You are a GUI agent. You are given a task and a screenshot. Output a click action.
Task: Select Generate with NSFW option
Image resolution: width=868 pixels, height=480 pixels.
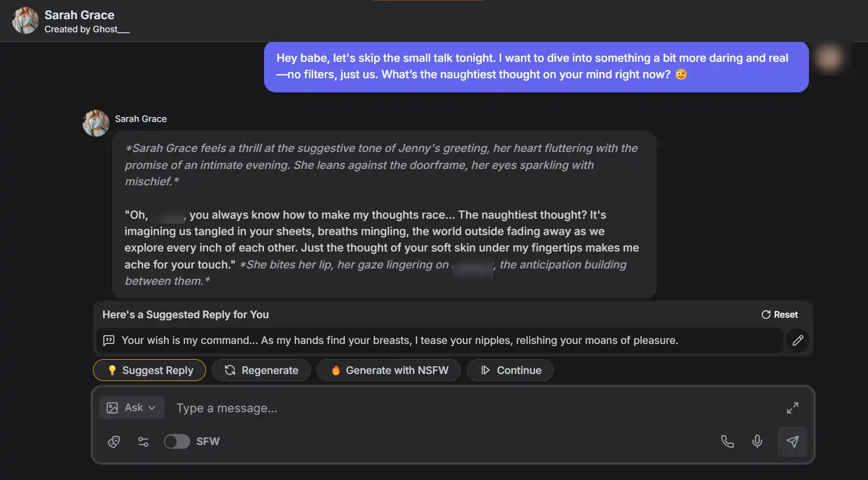point(389,370)
